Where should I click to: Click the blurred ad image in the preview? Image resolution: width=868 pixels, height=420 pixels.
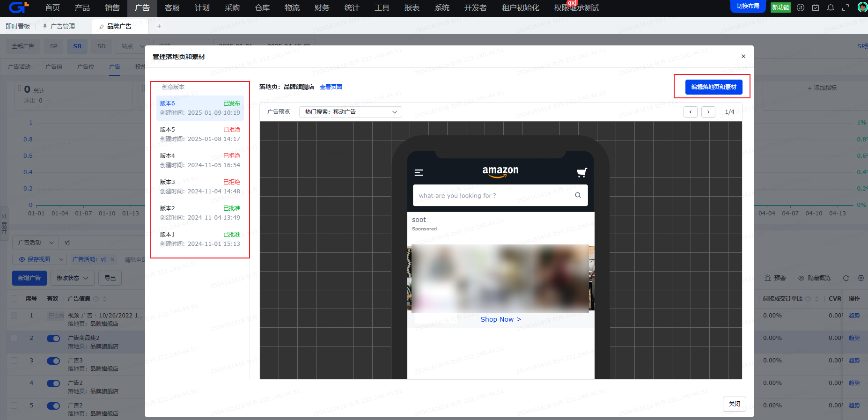pyautogui.click(x=500, y=278)
